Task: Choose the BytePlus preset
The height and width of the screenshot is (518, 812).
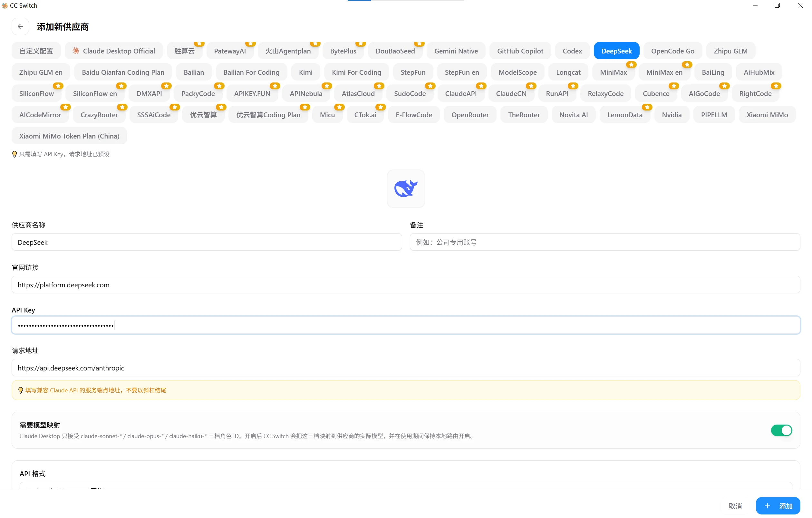Action: 343,51
